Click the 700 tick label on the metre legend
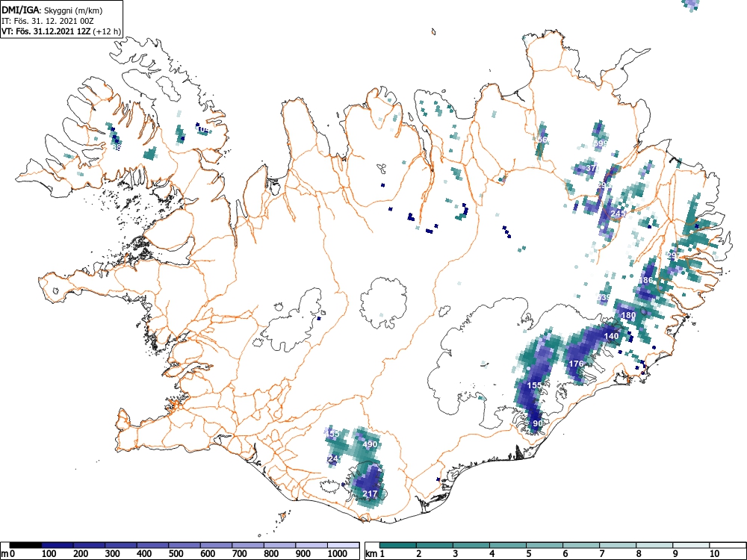 (x=240, y=554)
